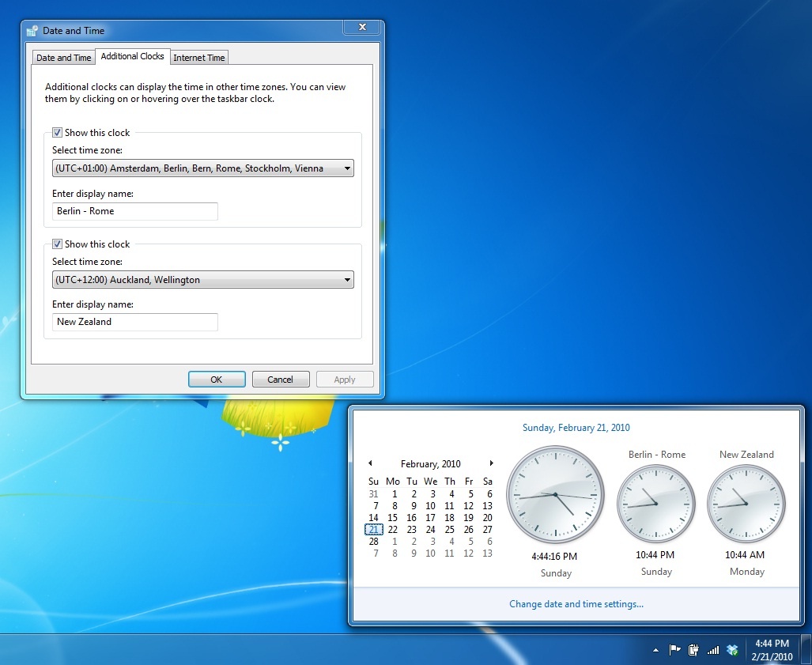812x665 pixels.
Task: Click the Berlin - Rome analog clock
Action: 656,504
